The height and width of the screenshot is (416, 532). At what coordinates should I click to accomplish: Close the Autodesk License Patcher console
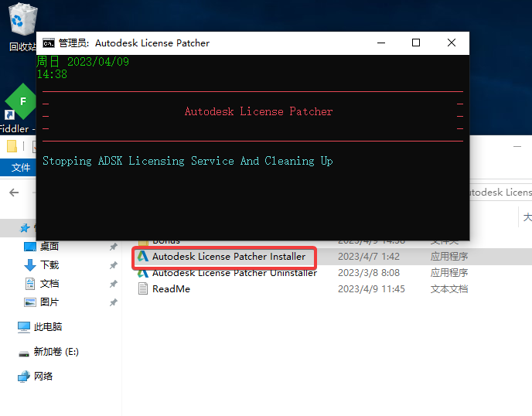(x=452, y=43)
